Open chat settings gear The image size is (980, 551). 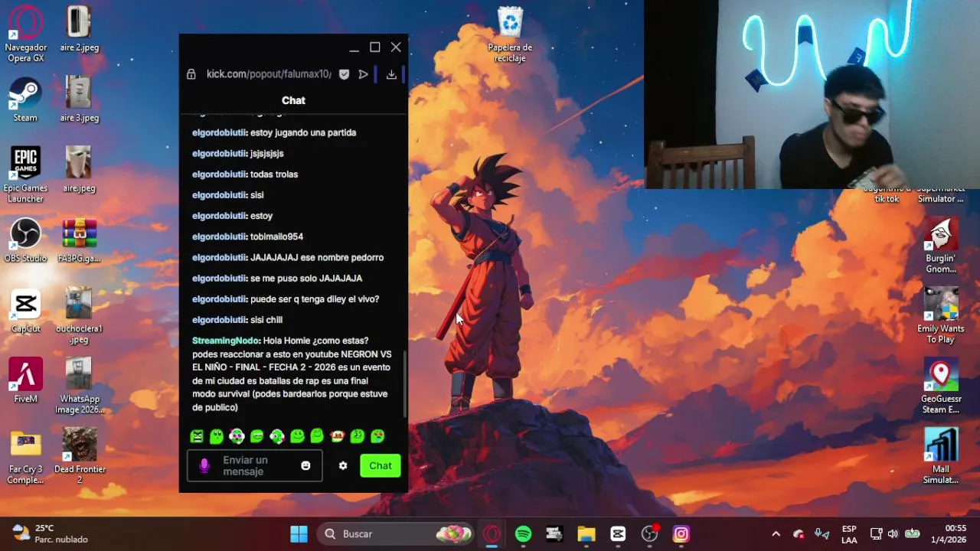coord(343,465)
